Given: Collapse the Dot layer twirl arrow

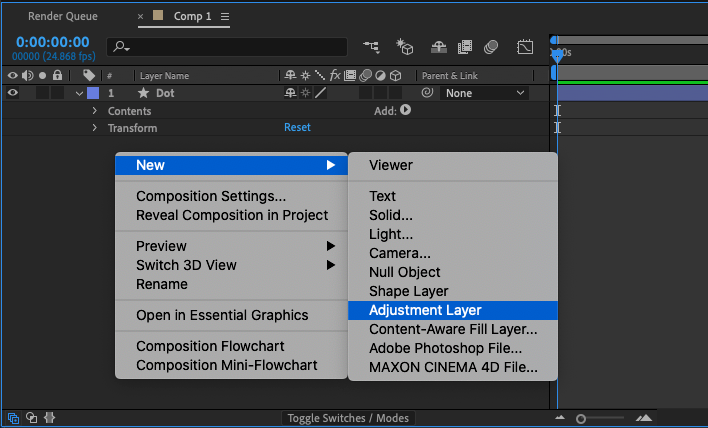Looking at the screenshot, I should pos(79,93).
